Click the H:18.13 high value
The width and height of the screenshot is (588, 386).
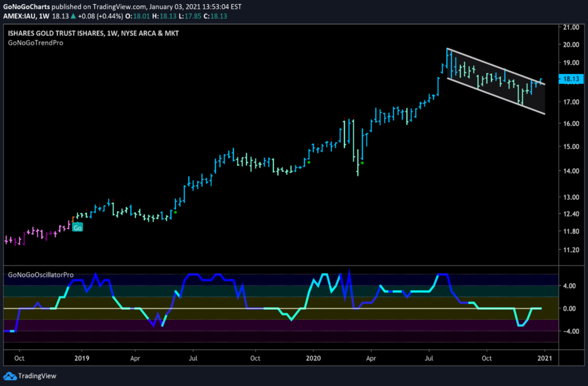click(164, 16)
